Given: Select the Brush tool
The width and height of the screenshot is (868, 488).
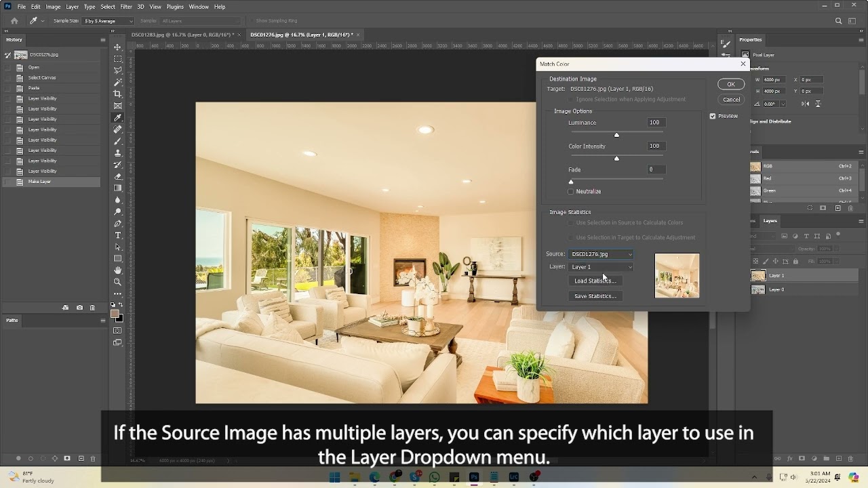Looking at the screenshot, I should tap(118, 141).
